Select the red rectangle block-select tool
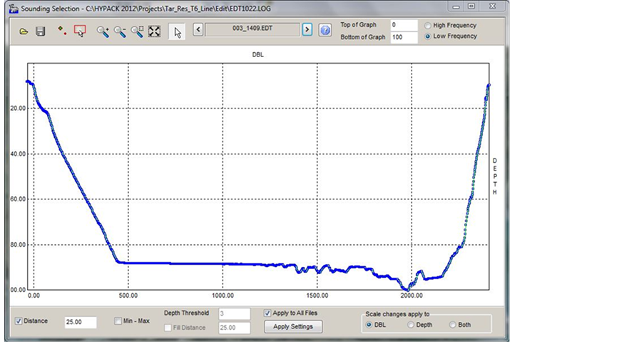This screenshot has width=644, height=342. pyautogui.click(x=80, y=31)
